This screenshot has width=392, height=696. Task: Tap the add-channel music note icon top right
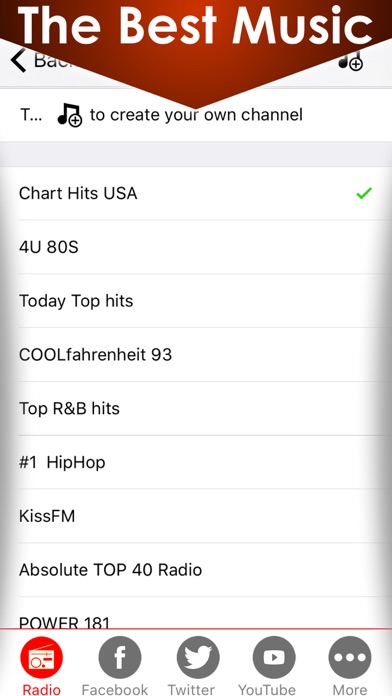tap(351, 61)
